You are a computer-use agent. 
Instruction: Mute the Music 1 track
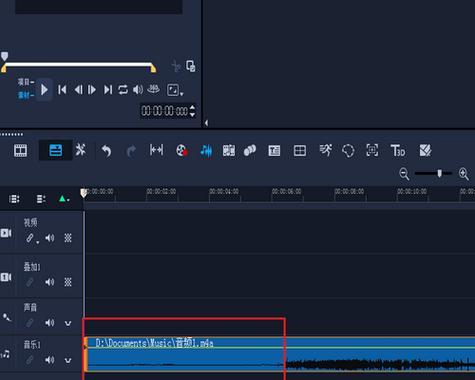click(50, 360)
